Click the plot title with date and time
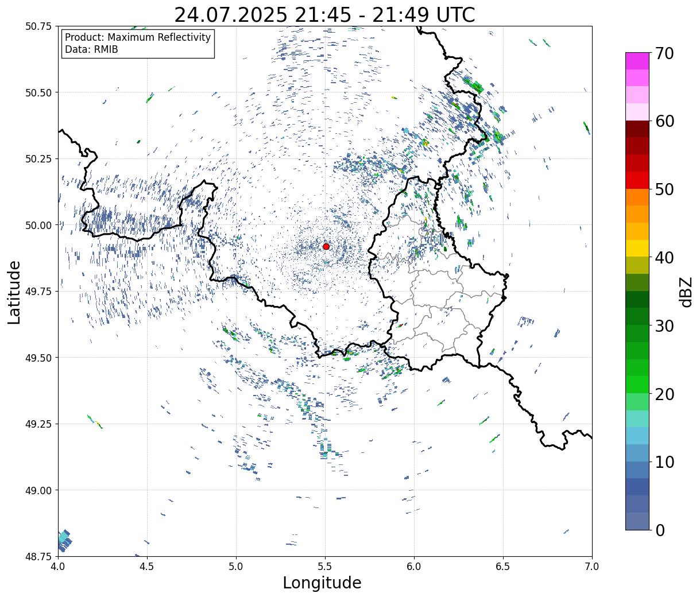The image size is (700, 597). coord(324,14)
